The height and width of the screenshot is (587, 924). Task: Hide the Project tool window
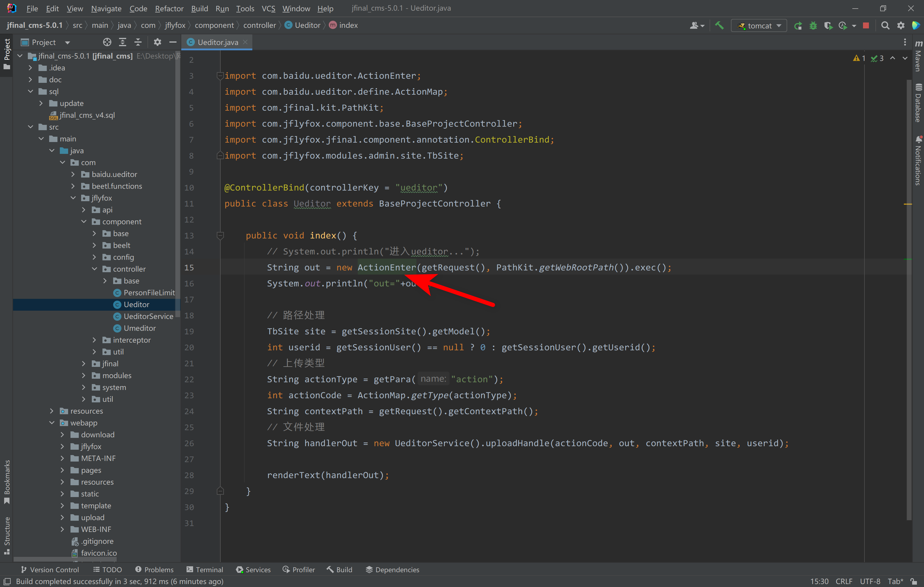(173, 42)
